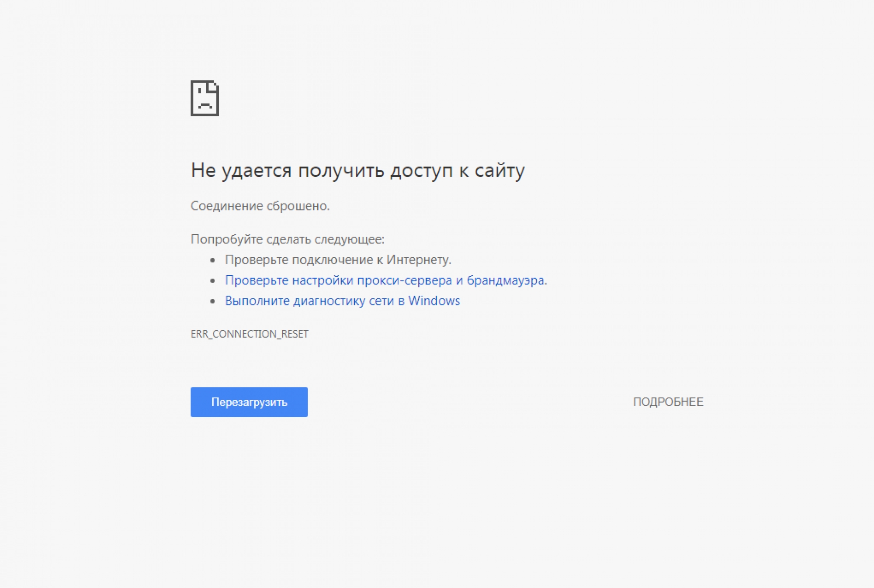Click the word "Интернету" in first suggestion
The width and height of the screenshot is (874, 588).
(418, 260)
